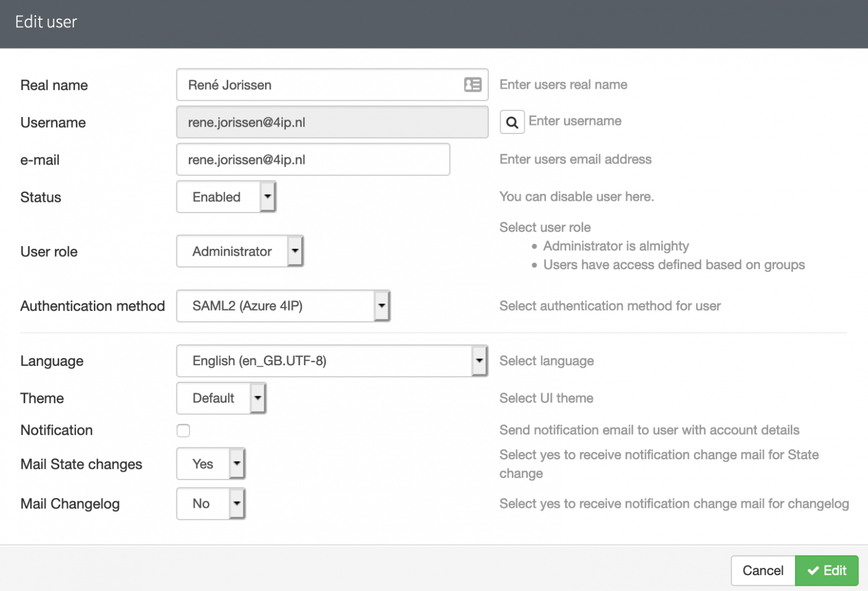Click the 'Select user role' hint text
The image size is (868, 591).
coord(545,227)
